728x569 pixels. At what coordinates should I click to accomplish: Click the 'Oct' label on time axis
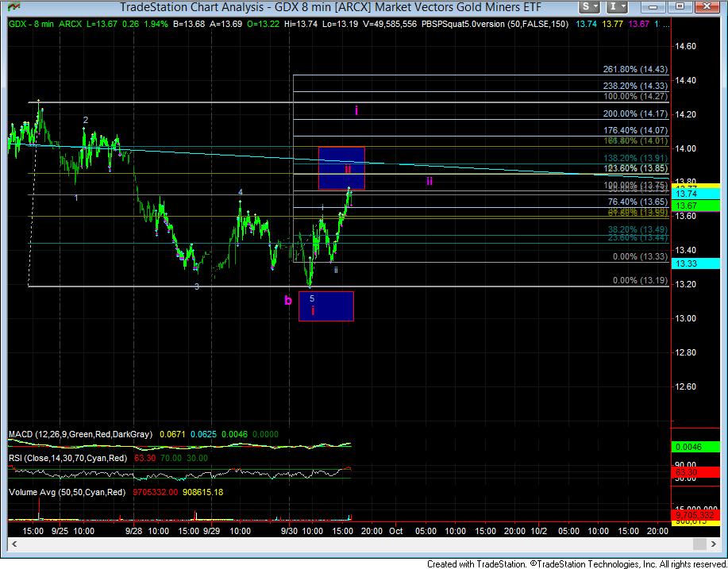tap(395, 531)
